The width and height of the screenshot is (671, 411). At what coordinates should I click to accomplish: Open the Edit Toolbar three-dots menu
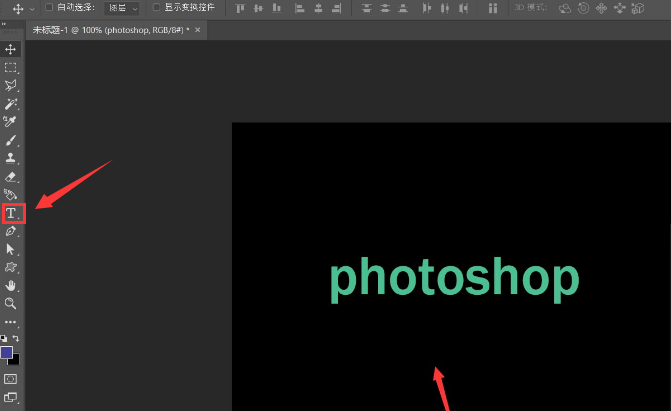(10, 322)
